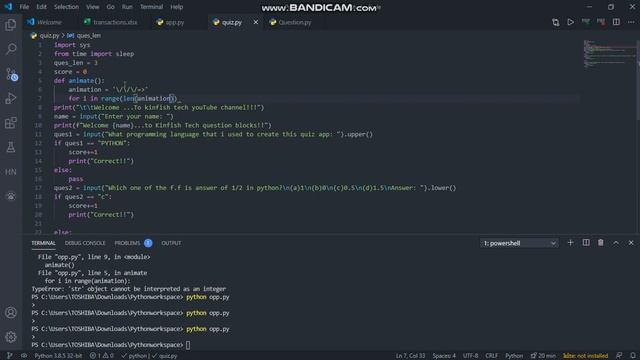
Task: Open the Extensions view
Action: coord(11,123)
